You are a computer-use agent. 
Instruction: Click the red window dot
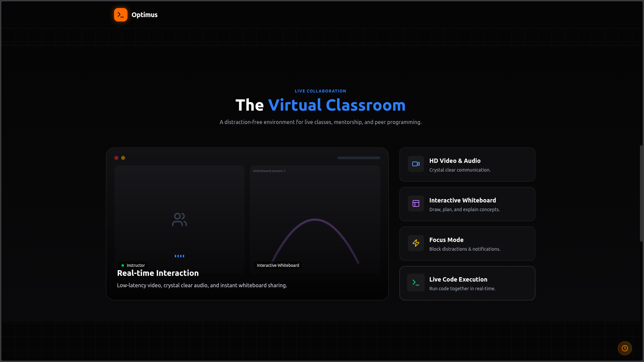(x=116, y=158)
